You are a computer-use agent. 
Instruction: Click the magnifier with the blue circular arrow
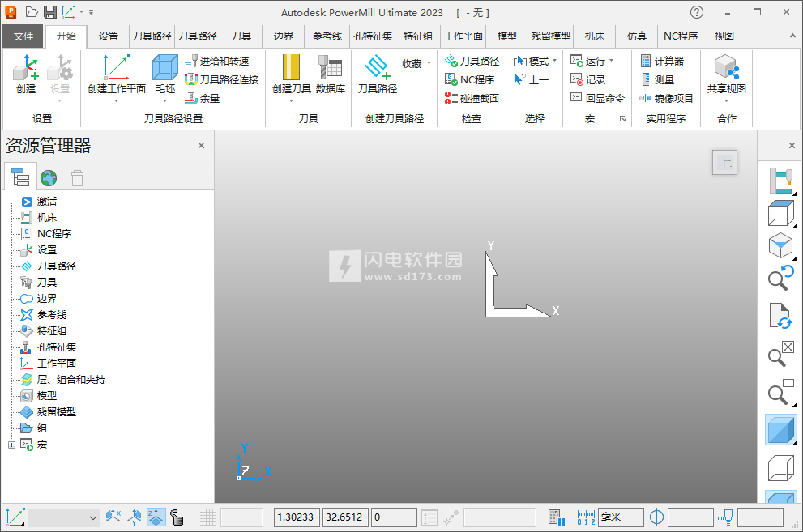780,279
